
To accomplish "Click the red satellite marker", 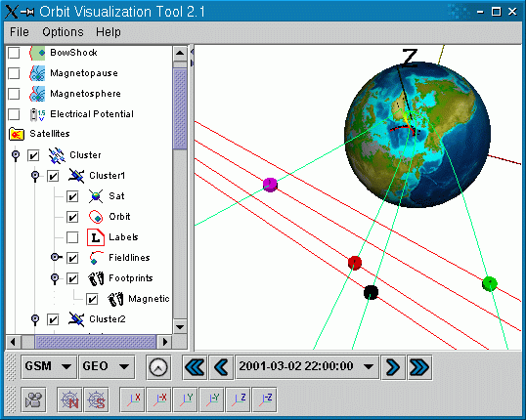I will coord(355,263).
